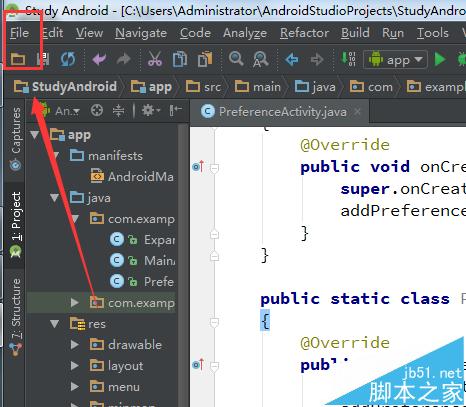Fold the onCreate method in gutter
466x407 pixels.
point(215,168)
